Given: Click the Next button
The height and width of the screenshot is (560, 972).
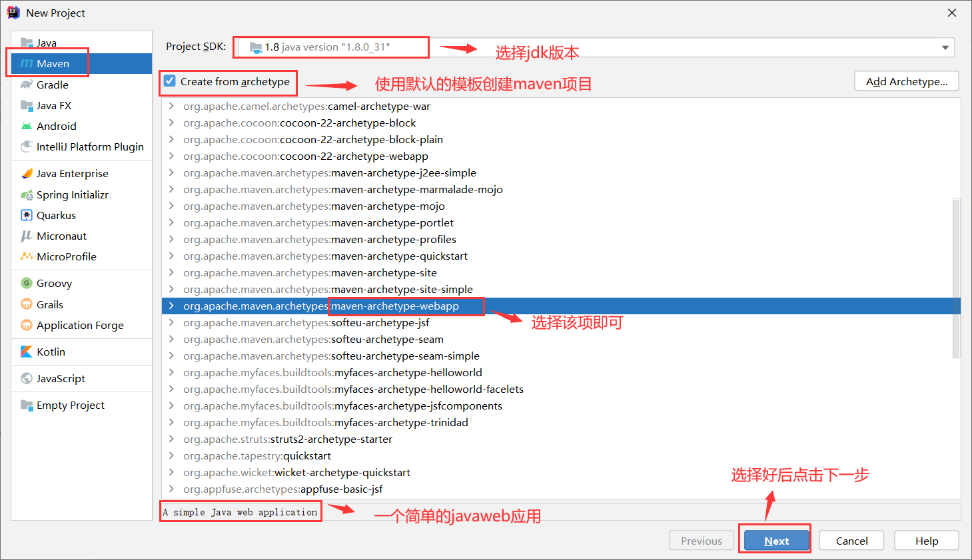Looking at the screenshot, I should coord(776,541).
